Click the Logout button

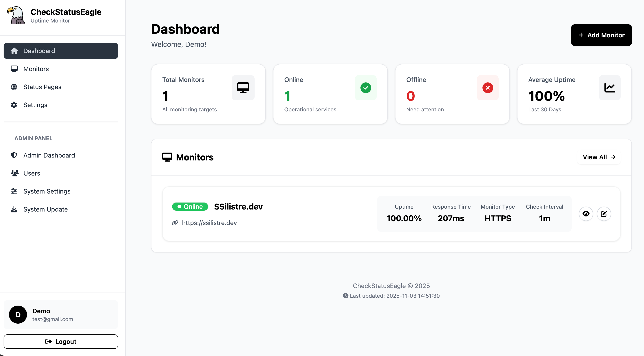click(61, 341)
